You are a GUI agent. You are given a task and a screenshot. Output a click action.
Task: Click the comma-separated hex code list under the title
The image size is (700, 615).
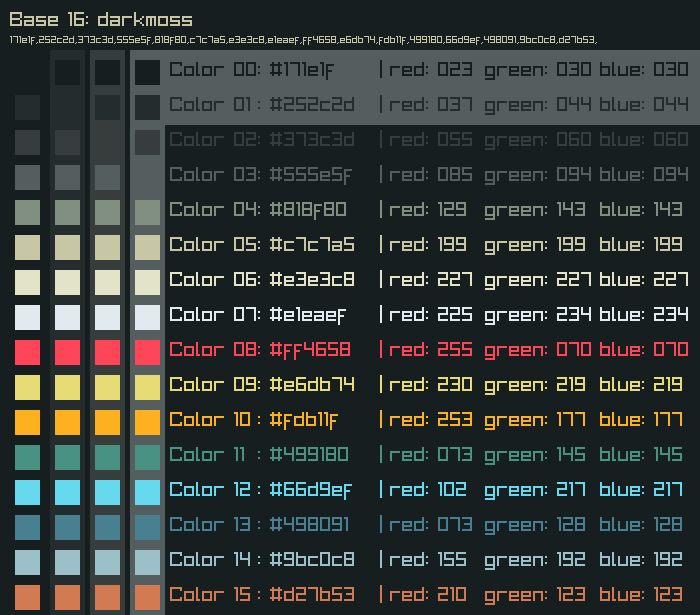click(303, 40)
